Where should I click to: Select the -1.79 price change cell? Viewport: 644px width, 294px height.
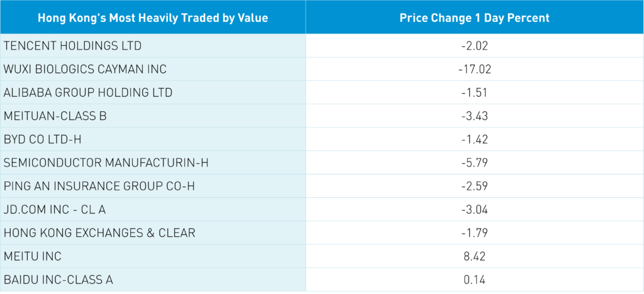point(474,233)
